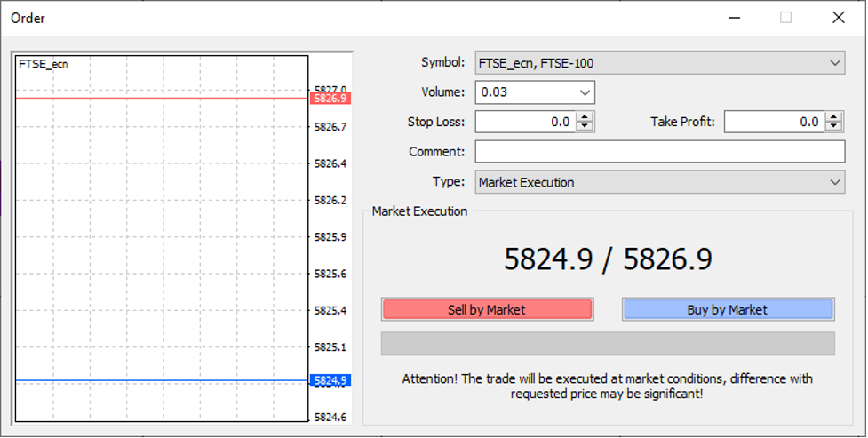Decrease Take Profit with down arrow
This screenshot has width=868, height=438.
(x=833, y=127)
